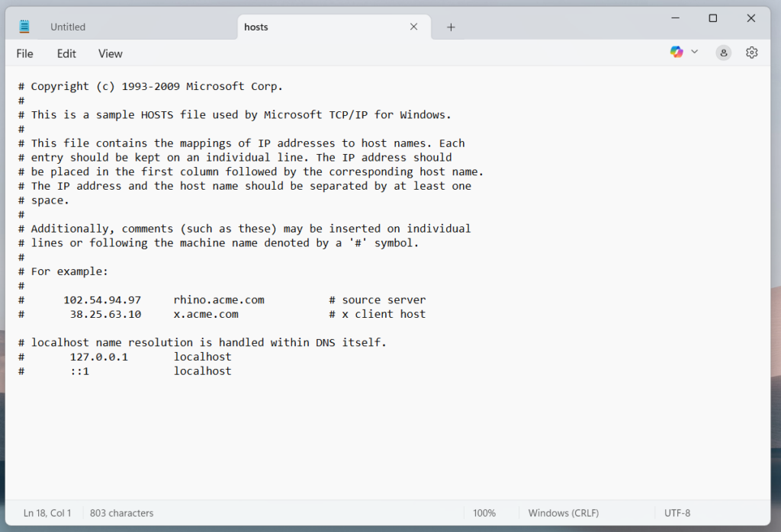Open the Edit menu
Image resolution: width=781 pixels, height=532 pixels.
point(66,54)
